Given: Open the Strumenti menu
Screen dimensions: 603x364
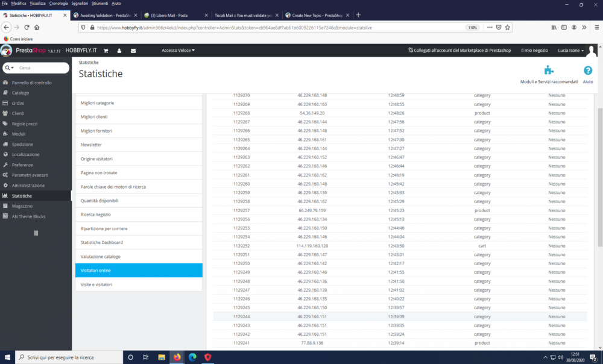Looking at the screenshot, I should point(99,3).
